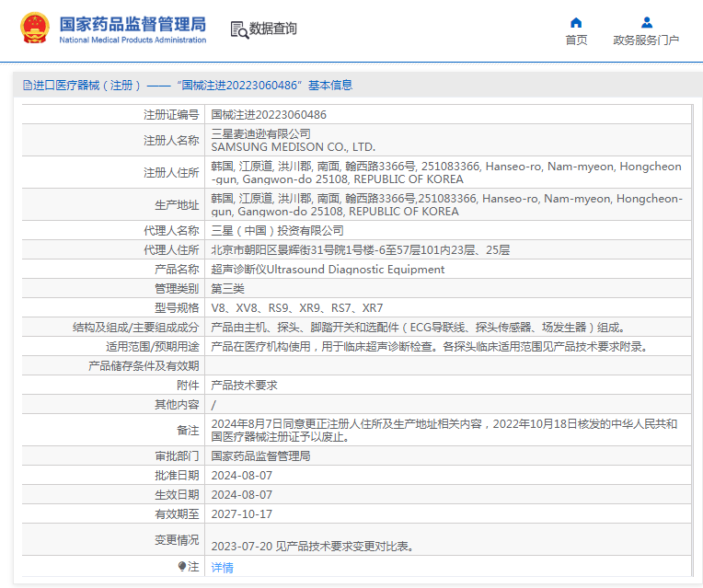The height and width of the screenshot is (588, 703).
Task: Click the 备注 row label
Action: (188, 430)
